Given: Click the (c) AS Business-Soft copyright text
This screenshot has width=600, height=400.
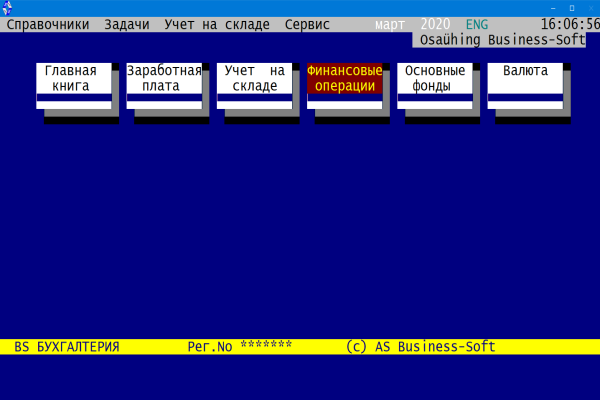Looking at the screenshot, I should point(421,347).
